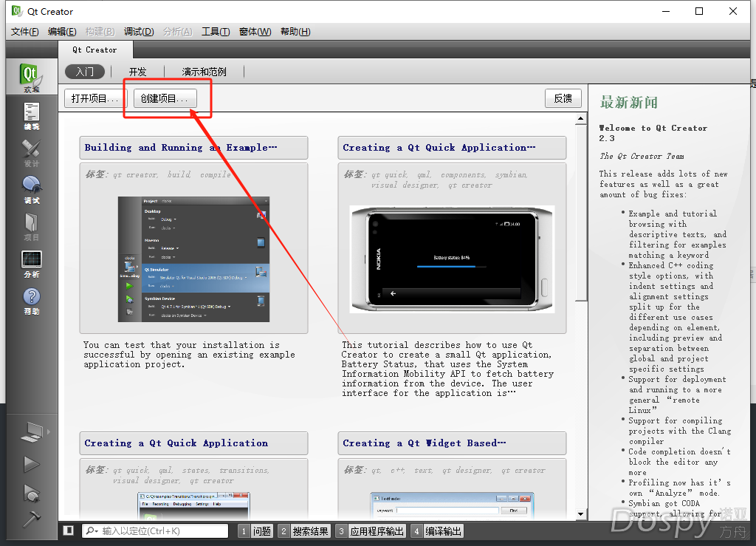Screen dimensions: 756x546
Task: Toggle the 编译输出 output pane
Action: tap(436, 531)
